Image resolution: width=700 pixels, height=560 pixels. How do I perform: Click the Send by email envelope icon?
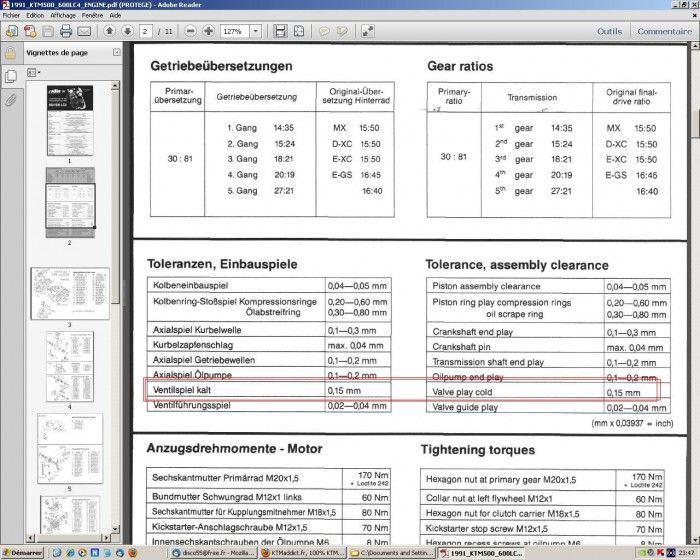tap(85, 31)
